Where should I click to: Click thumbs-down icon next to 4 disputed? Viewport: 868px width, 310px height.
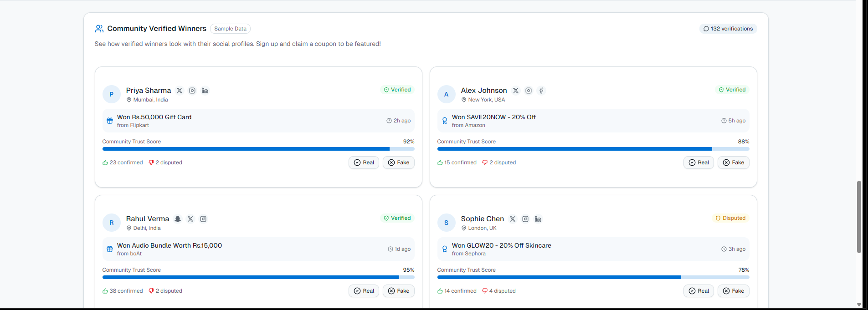485,291
